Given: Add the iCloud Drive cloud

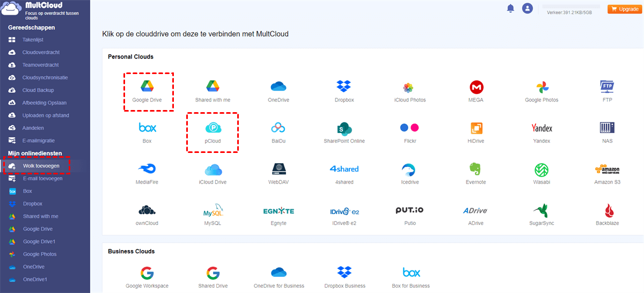Looking at the screenshot, I should click(x=213, y=169).
